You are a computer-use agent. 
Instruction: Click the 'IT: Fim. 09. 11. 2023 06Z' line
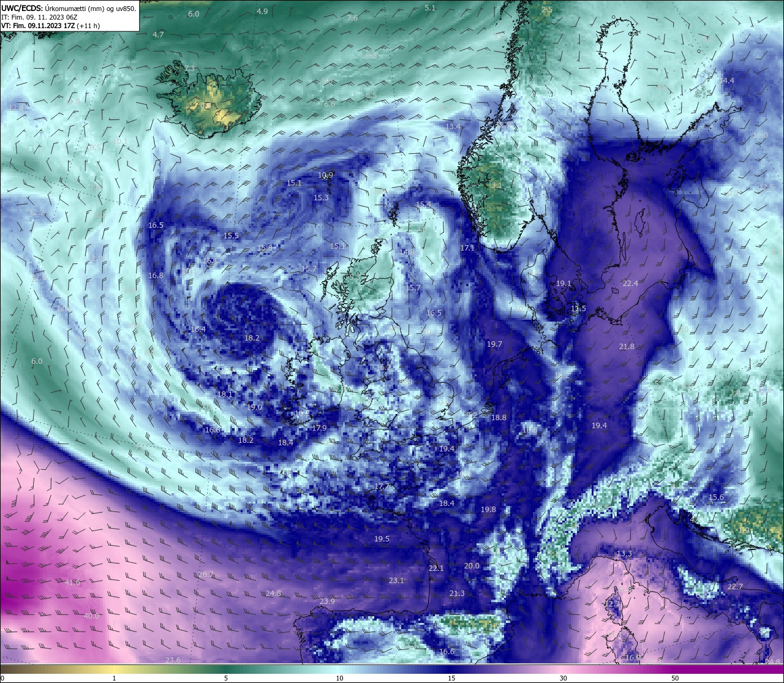point(39,17)
